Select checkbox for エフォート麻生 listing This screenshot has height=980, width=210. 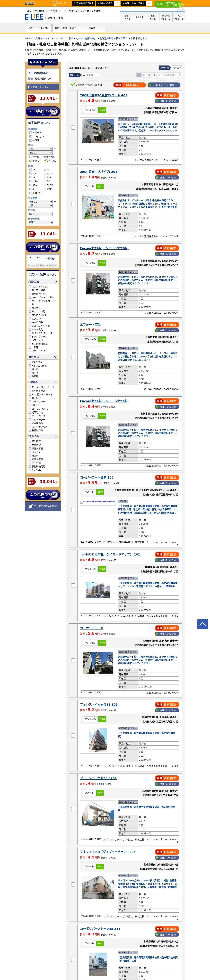73,357
